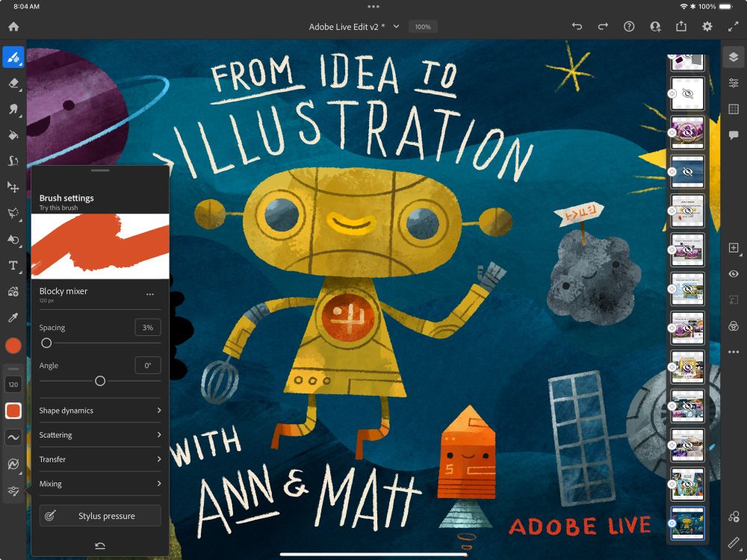
Task: Enter full screen mode
Action: 734,27
